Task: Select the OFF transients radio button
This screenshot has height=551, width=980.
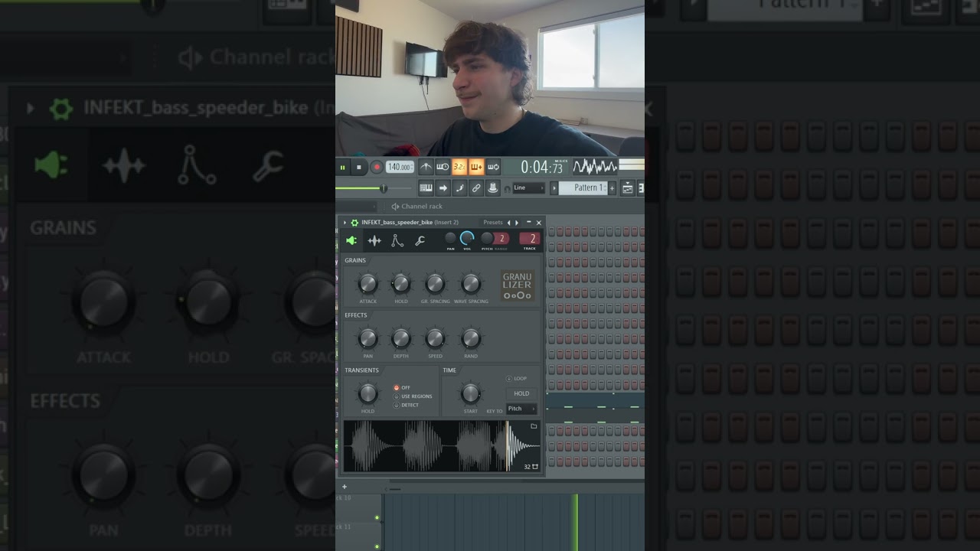Action: coord(397,388)
